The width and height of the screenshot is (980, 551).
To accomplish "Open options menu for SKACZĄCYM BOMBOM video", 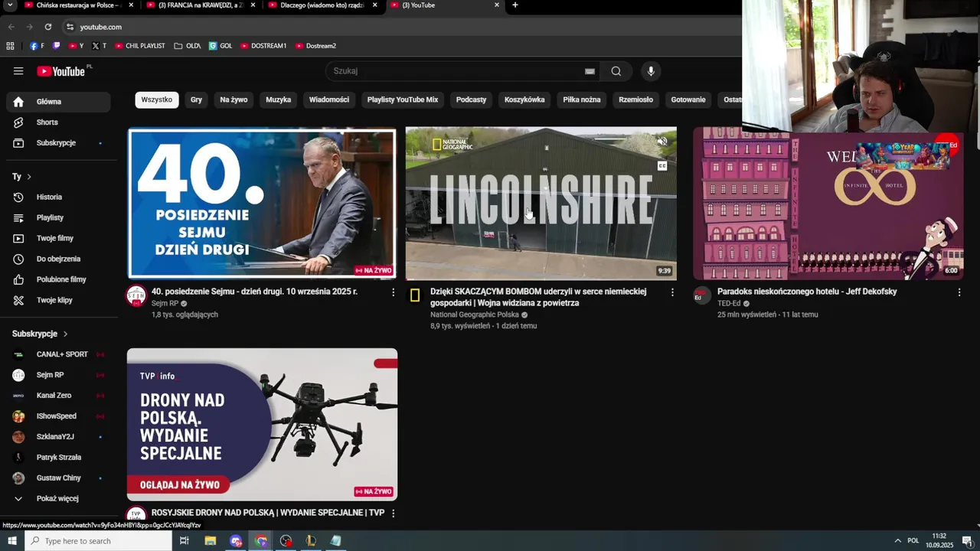I will [673, 292].
